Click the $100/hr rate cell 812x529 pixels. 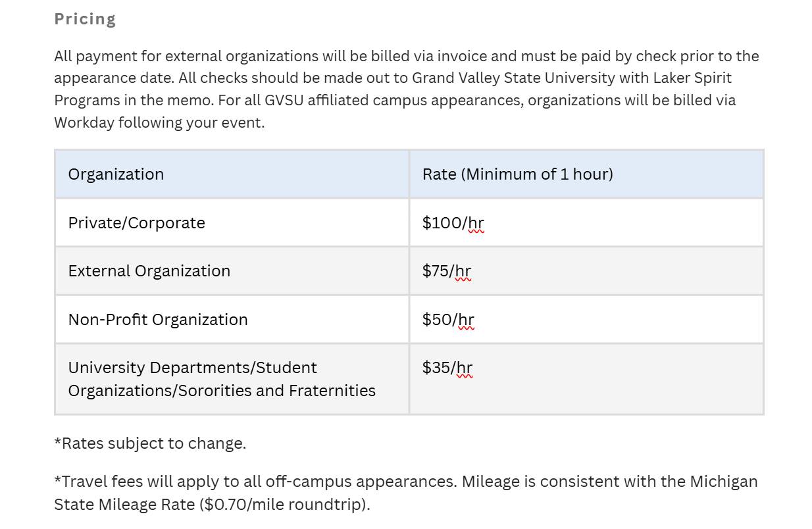click(x=453, y=223)
